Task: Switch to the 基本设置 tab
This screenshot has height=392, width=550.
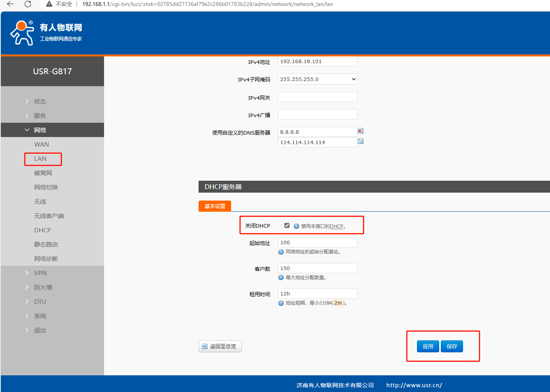Action: (215, 206)
